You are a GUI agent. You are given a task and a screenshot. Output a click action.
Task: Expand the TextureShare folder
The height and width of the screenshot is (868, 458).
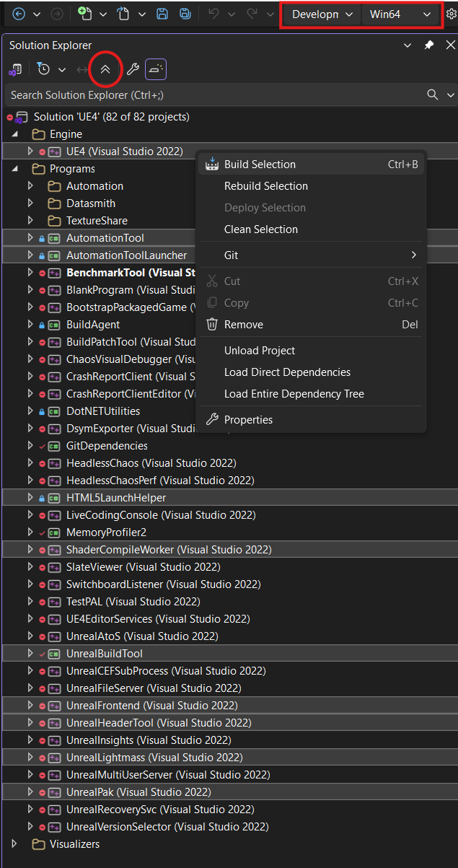point(30,221)
